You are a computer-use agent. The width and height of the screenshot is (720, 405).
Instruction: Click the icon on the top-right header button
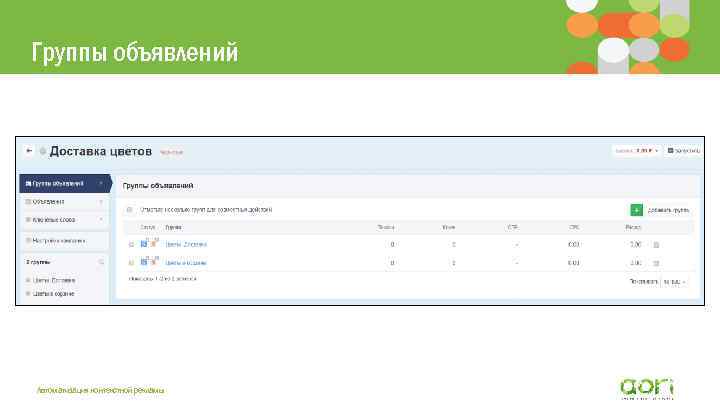click(670, 151)
